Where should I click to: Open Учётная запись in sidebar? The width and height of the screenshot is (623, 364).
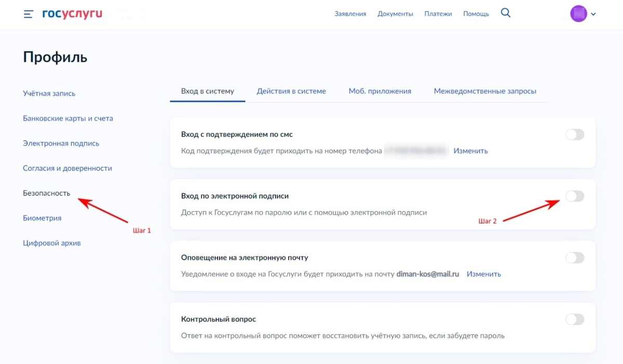coord(49,93)
